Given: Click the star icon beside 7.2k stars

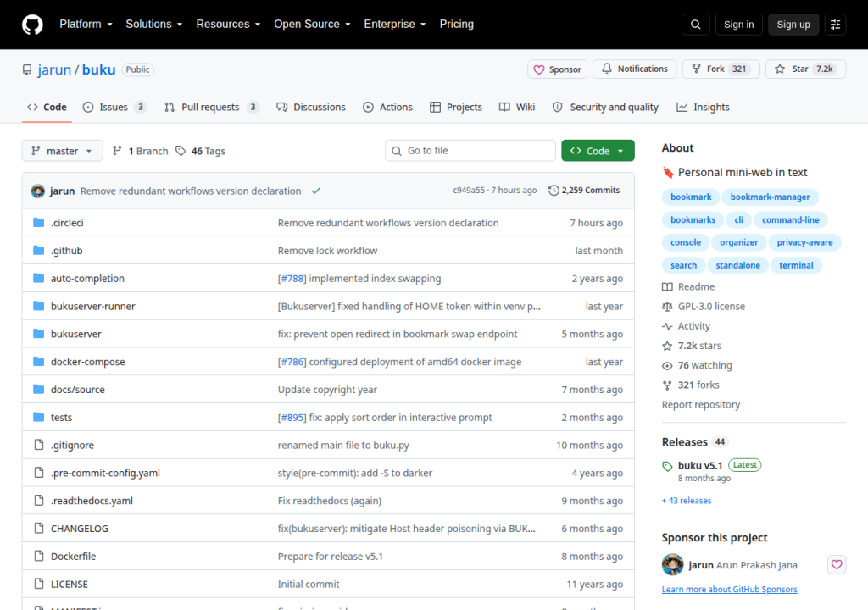Looking at the screenshot, I should click(x=667, y=346).
